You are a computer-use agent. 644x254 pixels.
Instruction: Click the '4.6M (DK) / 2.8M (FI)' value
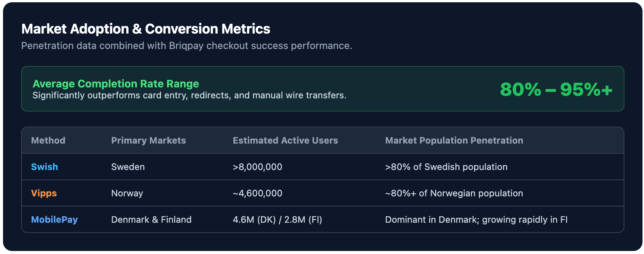[278, 220]
